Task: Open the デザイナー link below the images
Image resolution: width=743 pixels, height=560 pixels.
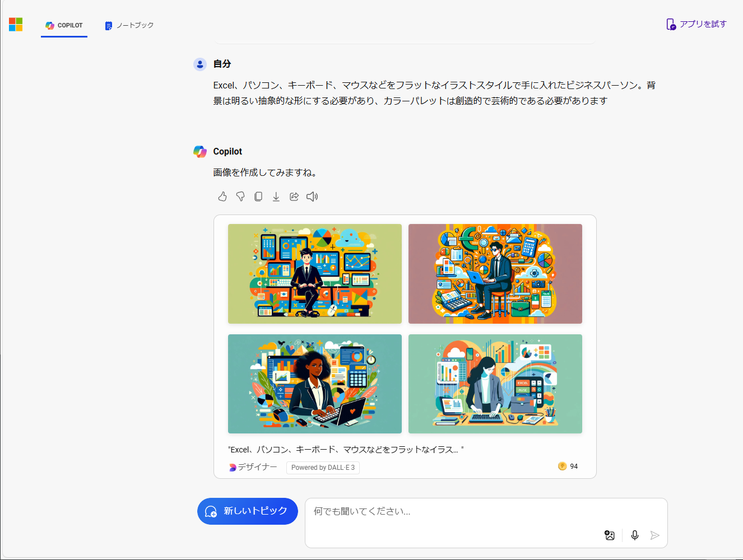Action: coord(253,466)
